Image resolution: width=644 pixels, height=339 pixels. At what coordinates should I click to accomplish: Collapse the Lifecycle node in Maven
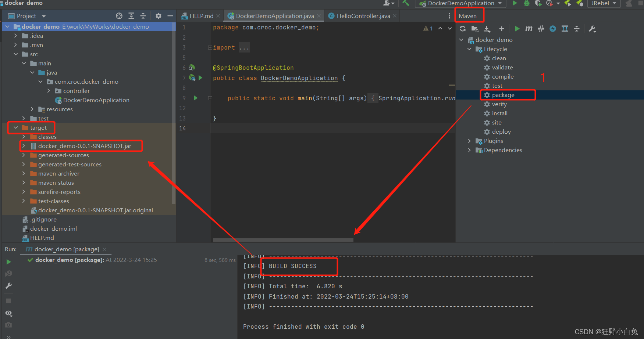pyautogui.click(x=469, y=49)
